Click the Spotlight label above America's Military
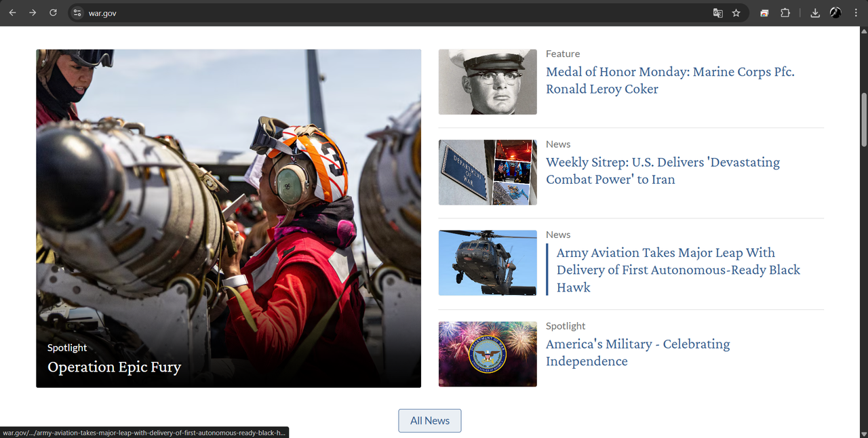868x438 pixels. (x=566, y=326)
